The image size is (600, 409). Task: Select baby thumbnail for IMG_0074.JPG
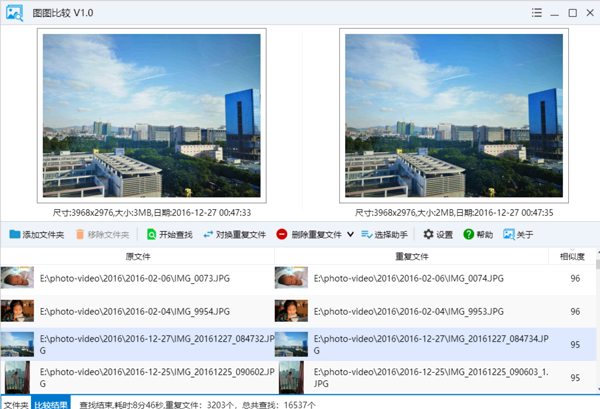coord(291,278)
